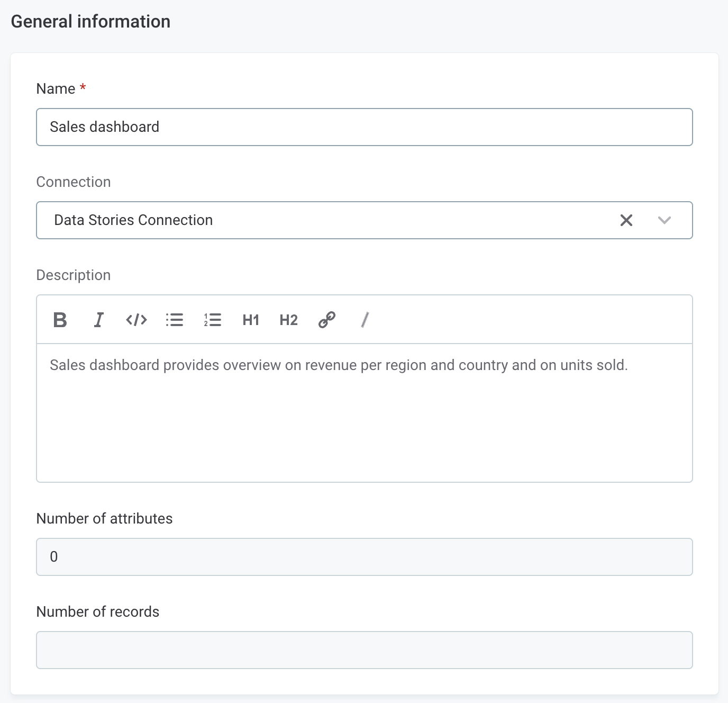728x703 pixels.
Task: Insert code block using code icon
Action: pos(136,320)
